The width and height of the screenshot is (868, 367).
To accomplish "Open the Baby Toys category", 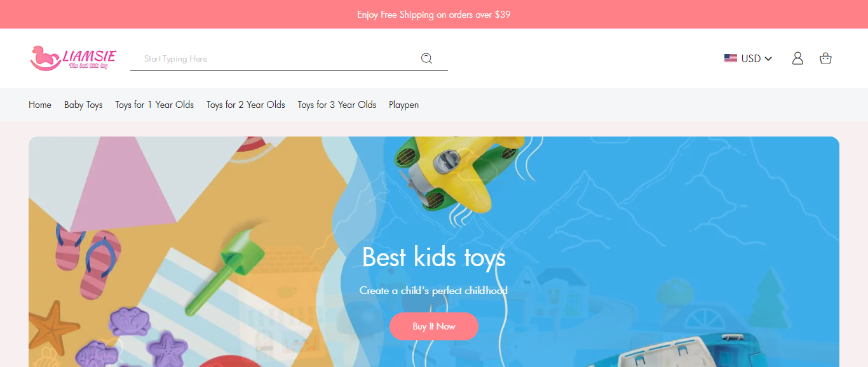I will pyautogui.click(x=83, y=105).
